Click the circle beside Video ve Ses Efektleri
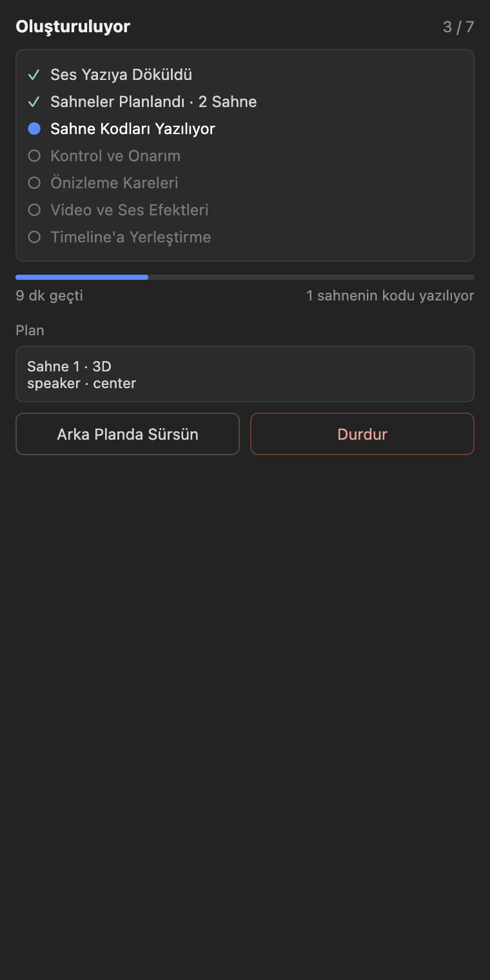The height and width of the screenshot is (980, 490). point(34,210)
